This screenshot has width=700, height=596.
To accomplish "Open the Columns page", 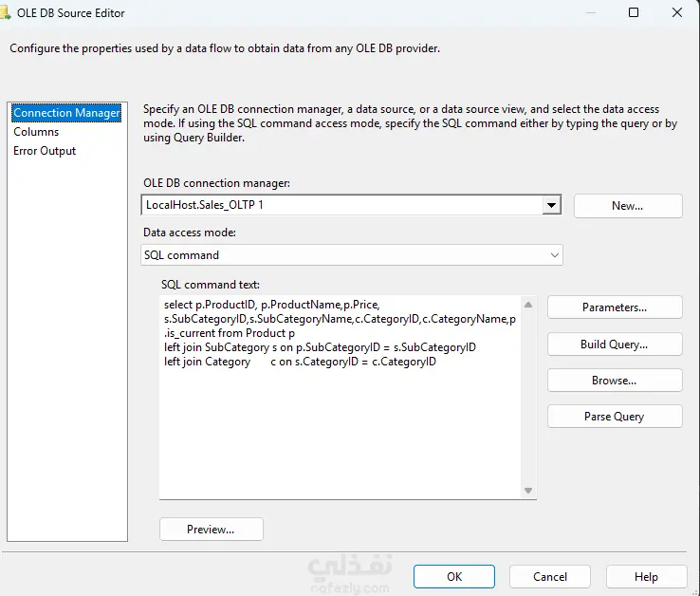I will (x=36, y=132).
